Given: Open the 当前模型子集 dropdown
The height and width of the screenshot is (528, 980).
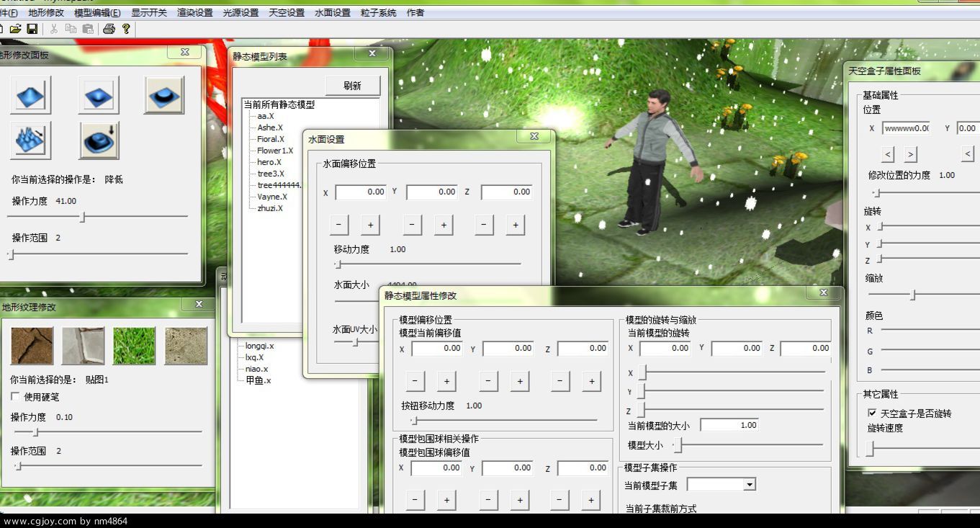Looking at the screenshot, I should [749, 485].
